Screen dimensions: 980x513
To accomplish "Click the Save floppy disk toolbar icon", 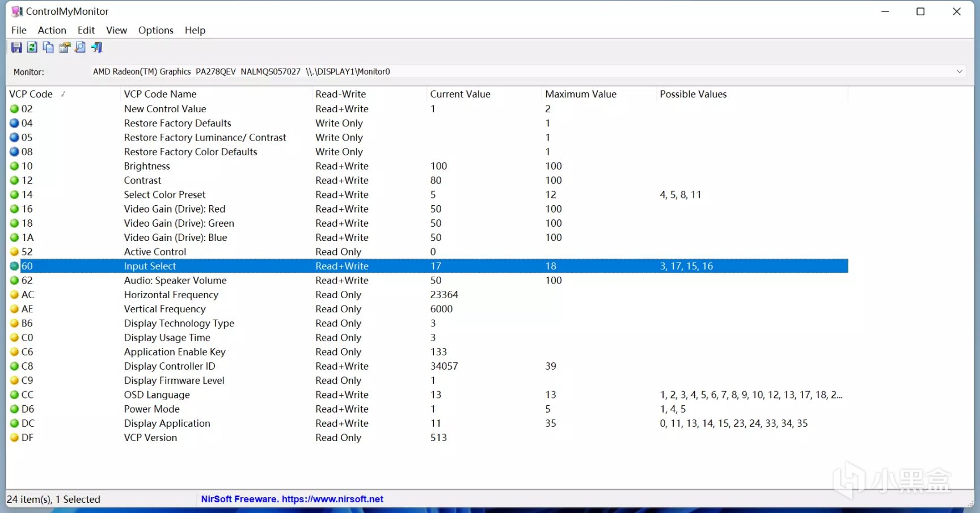I will tap(16, 48).
